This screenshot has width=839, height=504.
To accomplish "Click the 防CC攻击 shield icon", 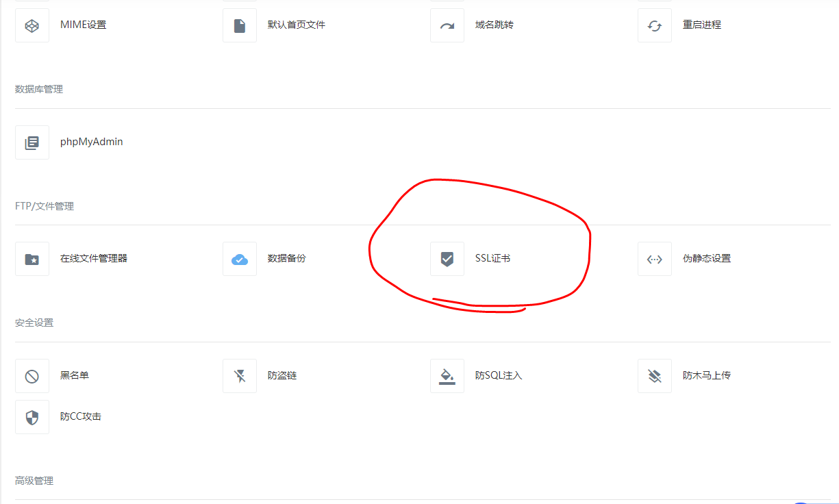I will (x=32, y=417).
